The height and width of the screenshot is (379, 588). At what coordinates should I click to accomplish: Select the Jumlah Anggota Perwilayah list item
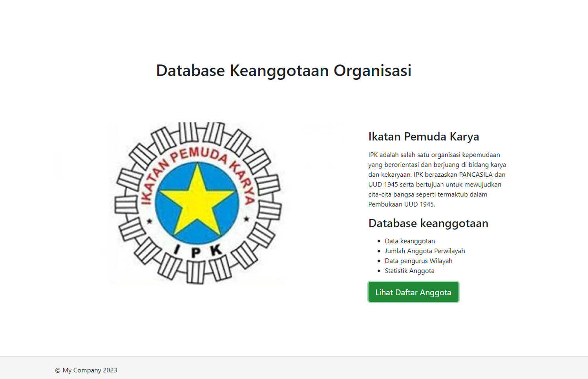pyautogui.click(x=424, y=251)
